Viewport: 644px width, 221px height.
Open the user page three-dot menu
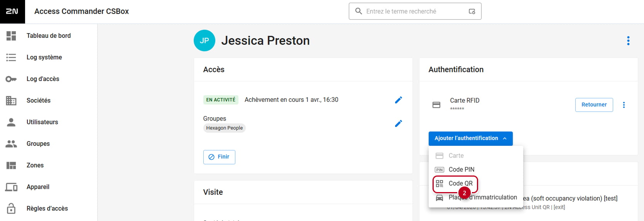tap(628, 40)
